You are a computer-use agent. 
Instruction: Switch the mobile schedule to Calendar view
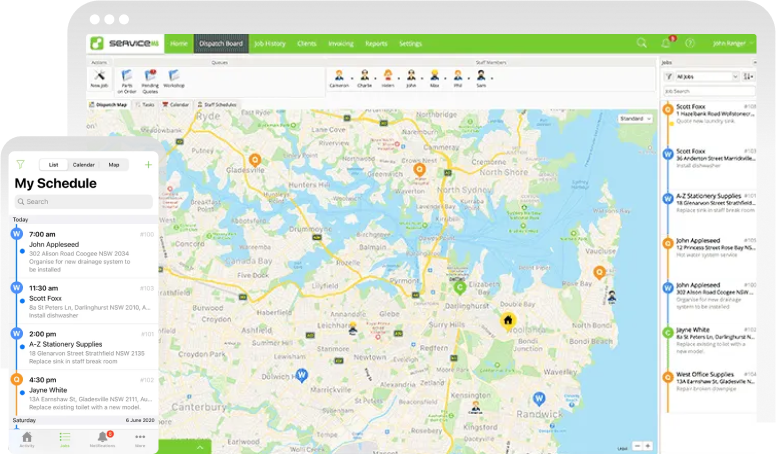click(x=84, y=164)
